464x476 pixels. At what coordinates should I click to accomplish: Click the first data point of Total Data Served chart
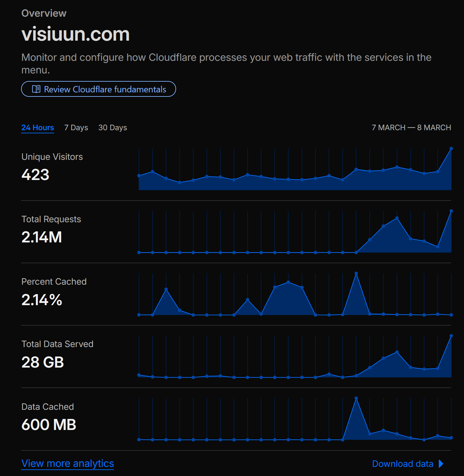139,375
